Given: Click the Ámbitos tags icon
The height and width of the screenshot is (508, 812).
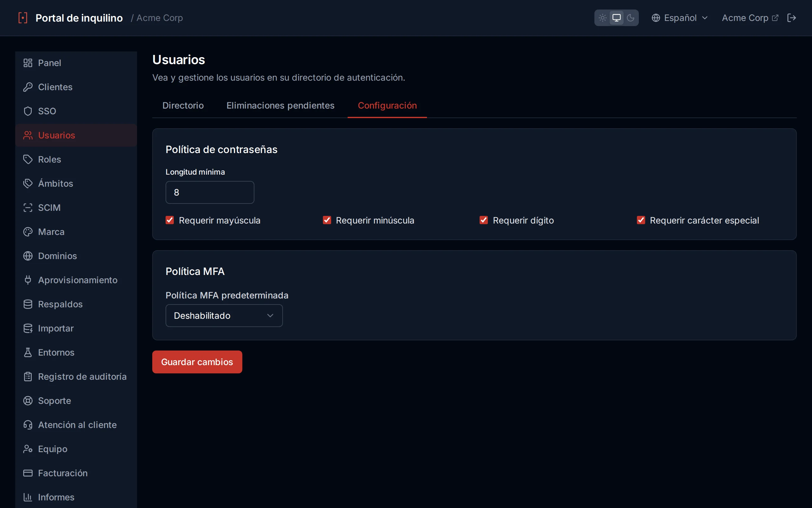Looking at the screenshot, I should [x=28, y=184].
